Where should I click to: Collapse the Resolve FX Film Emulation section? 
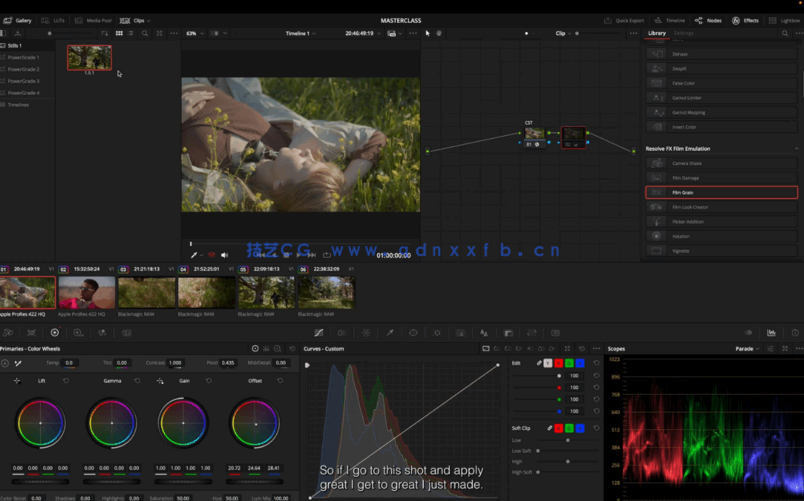796,149
